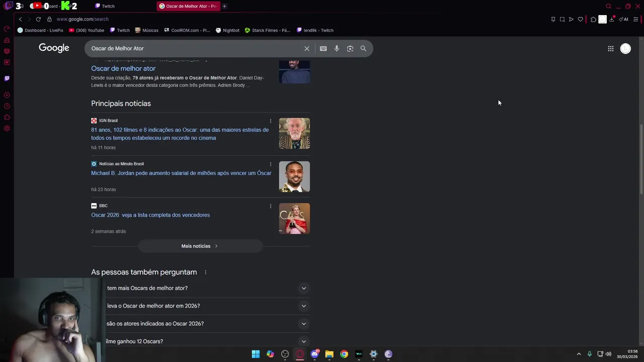Open the BBC Oscar 2026 thumbnail

pos(294,218)
